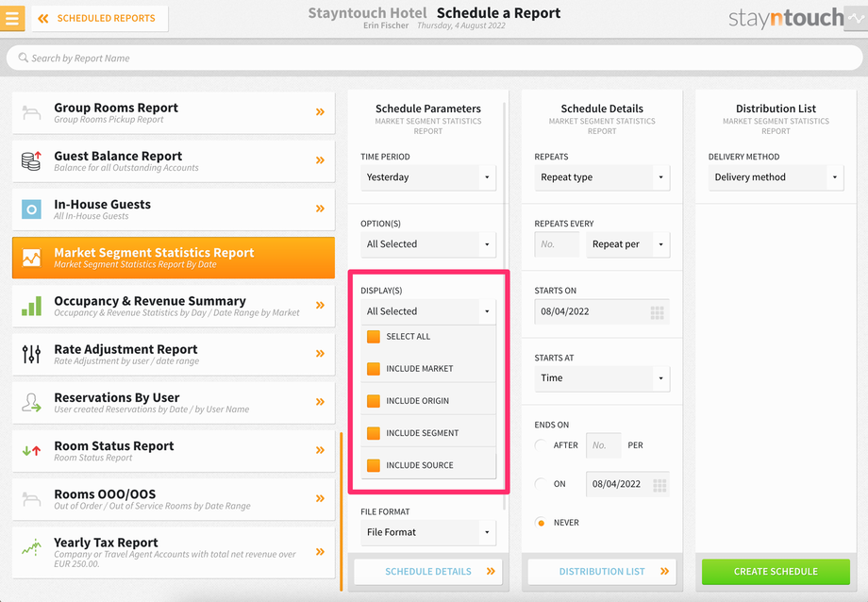Toggle the Include Origin checkbox
Screen dimensions: 868x602
pos(374,401)
